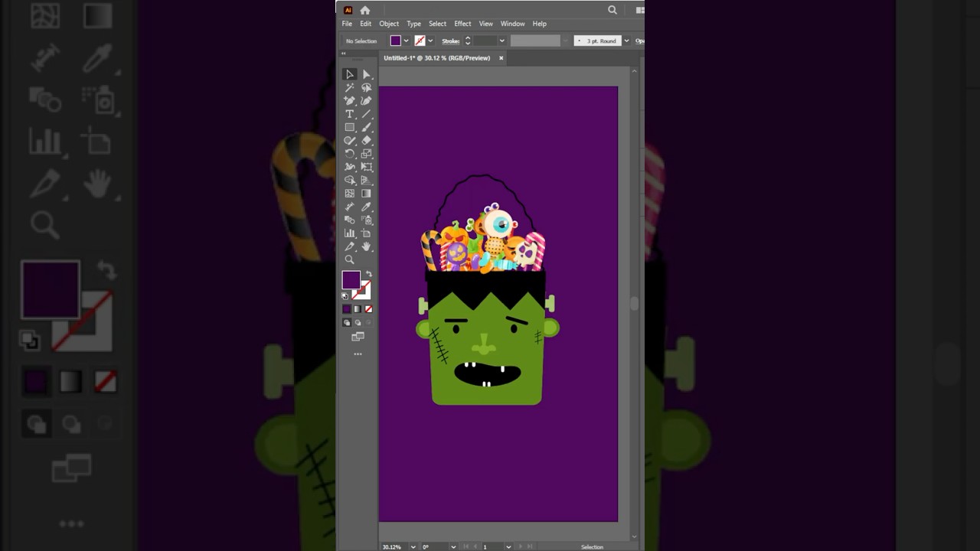Open the Type menu

414,24
